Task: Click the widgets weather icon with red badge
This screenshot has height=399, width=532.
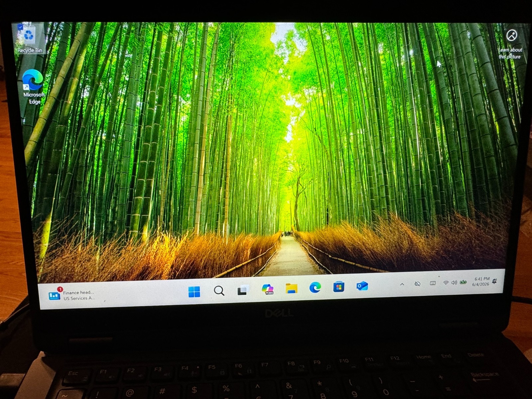Action: [x=55, y=295]
